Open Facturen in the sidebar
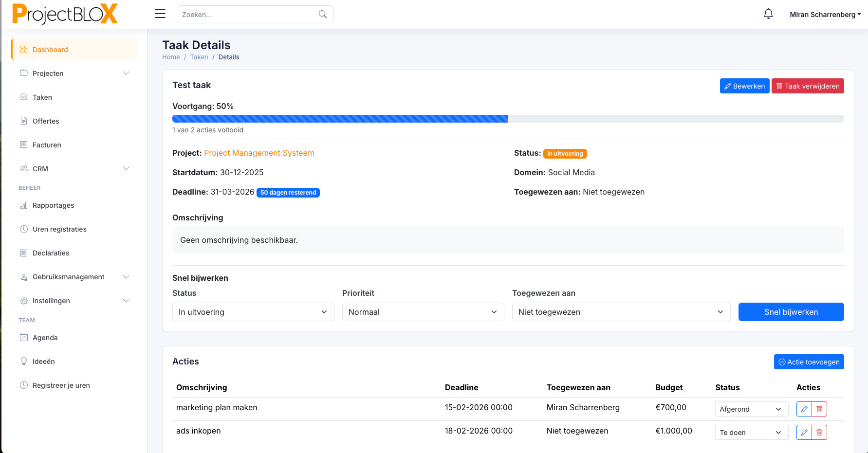The image size is (868, 453). pos(47,145)
